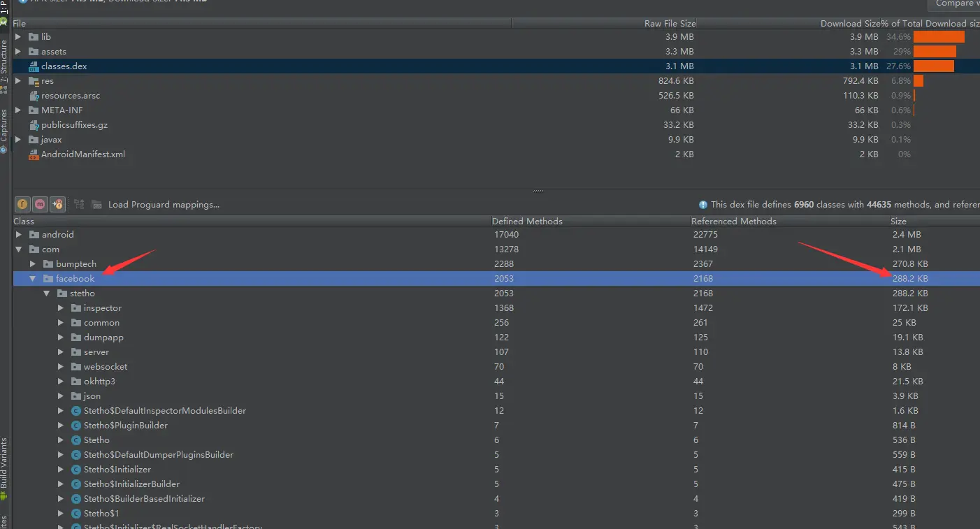Expand the res folder
The image size is (980, 529).
pyautogui.click(x=18, y=81)
